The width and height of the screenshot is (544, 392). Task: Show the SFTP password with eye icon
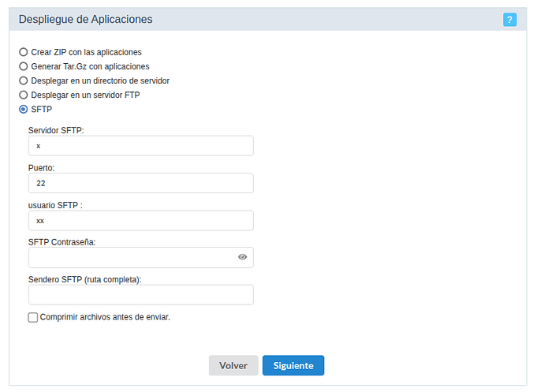pyautogui.click(x=243, y=257)
